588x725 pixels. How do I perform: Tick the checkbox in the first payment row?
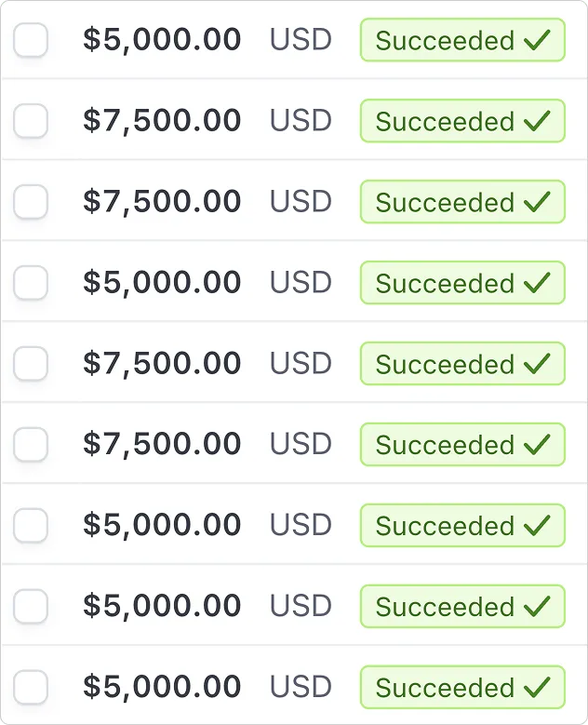click(x=31, y=40)
